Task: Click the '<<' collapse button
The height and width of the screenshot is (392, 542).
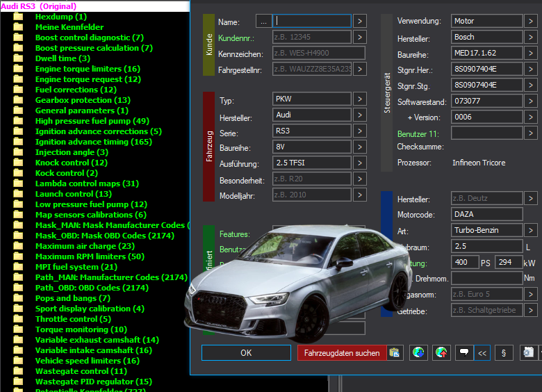Action: coord(482,352)
